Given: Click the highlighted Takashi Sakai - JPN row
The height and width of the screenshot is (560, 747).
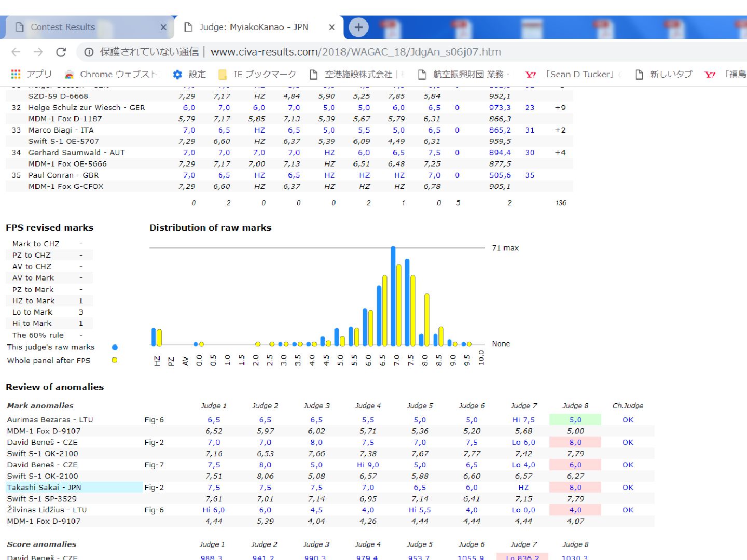Looking at the screenshot, I should click(74, 487).
